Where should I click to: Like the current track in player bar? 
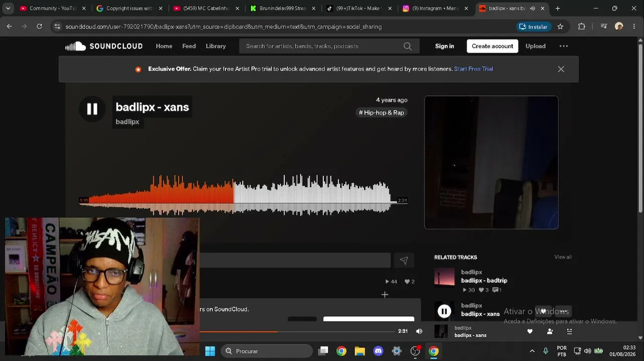coord(530,331)
